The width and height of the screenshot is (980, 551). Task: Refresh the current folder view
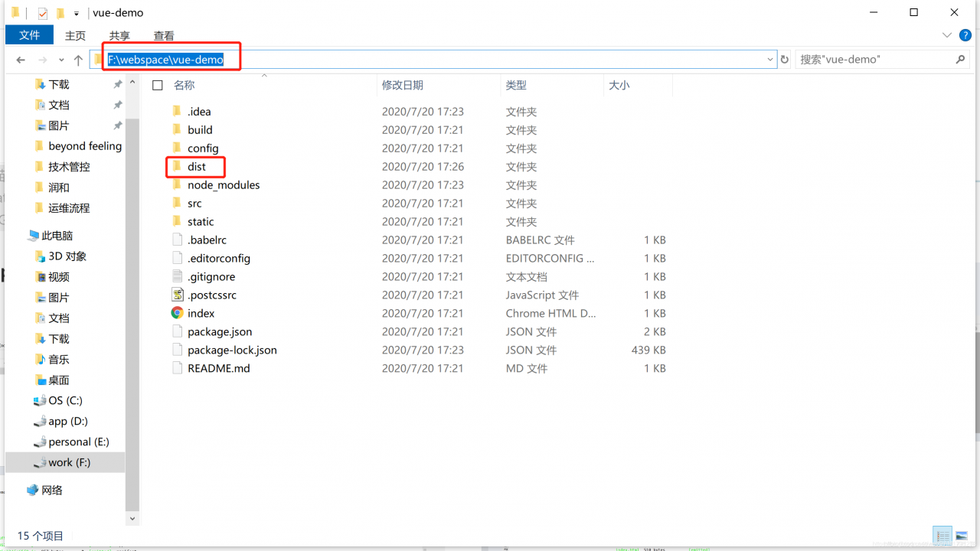point(785,60)
